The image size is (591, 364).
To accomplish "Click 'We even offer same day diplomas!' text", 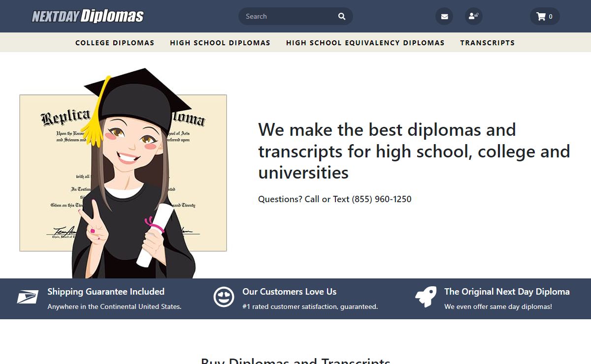I will coord(498,306).
